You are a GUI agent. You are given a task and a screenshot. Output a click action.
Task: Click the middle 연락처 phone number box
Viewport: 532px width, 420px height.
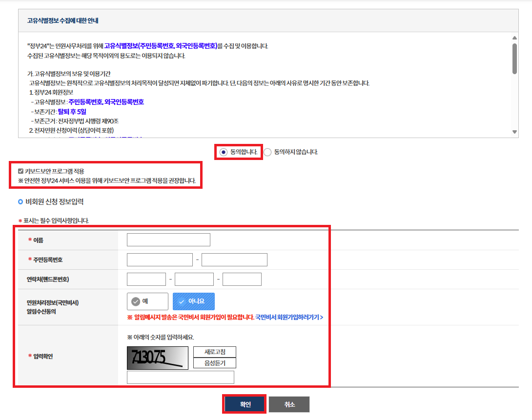(194, 280)
